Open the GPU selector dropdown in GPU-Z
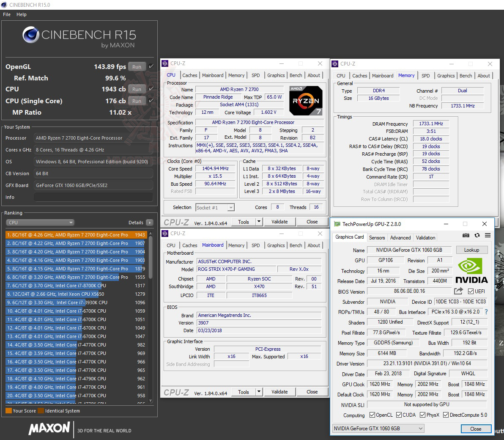This screenshot has height=440, width=504. pyautogui.click(x=378, y=429)
